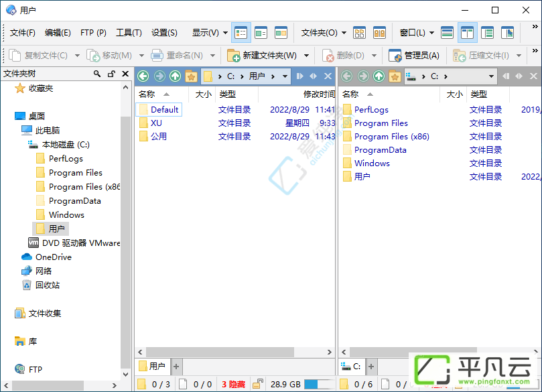Click the back arrow in left pane
542x392 pixels.
tap(143, 76)
